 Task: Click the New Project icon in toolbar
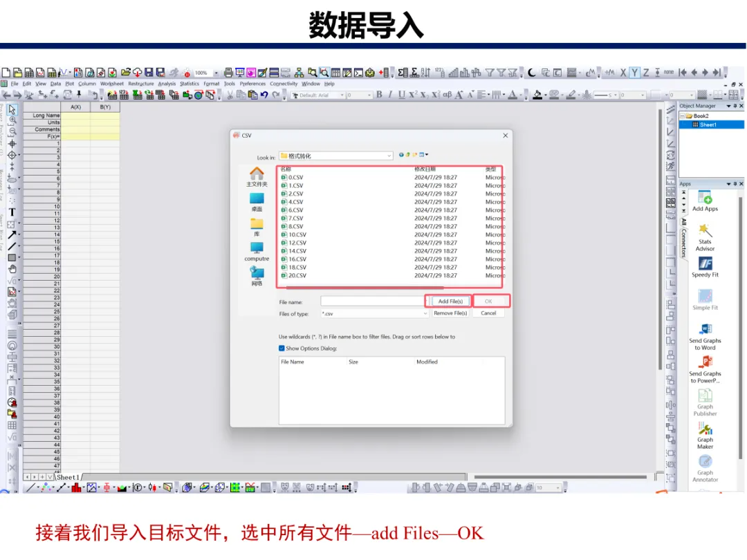point(6,73)
